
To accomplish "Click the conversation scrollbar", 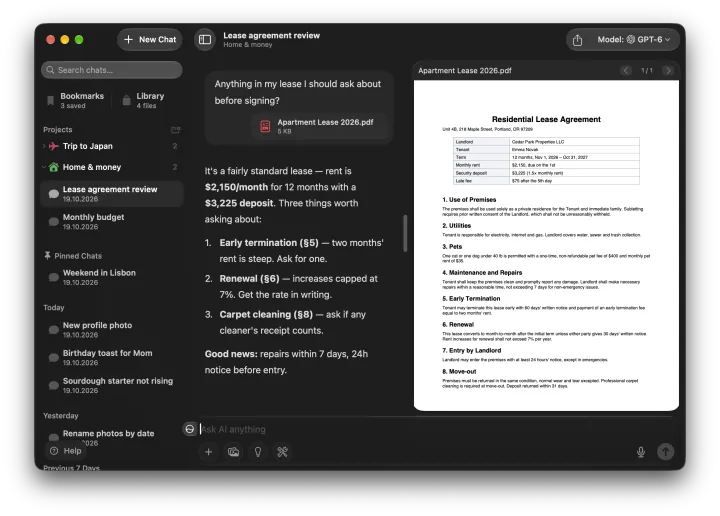I will tap(405, 233).
